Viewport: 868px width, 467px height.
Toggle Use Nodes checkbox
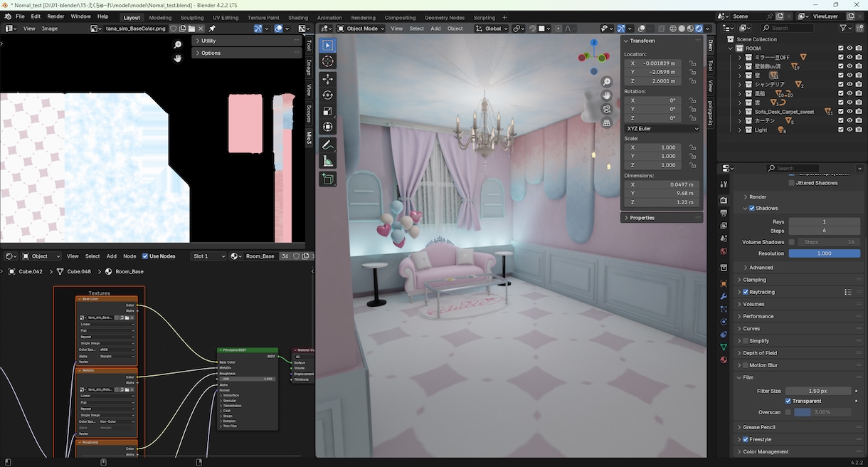146,256
